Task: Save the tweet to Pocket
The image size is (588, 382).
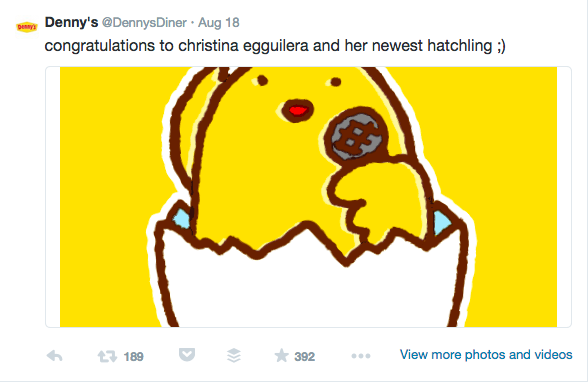Action: tap(187, 355)
